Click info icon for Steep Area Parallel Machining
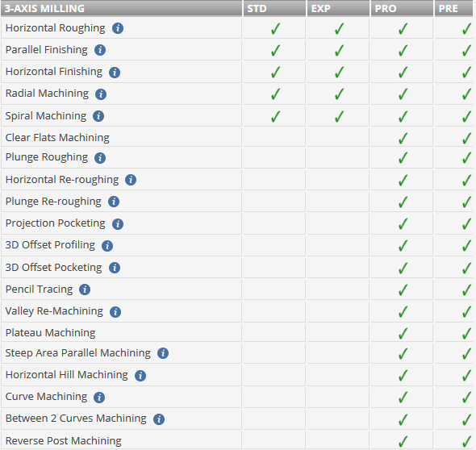 (x=163, y=353)
